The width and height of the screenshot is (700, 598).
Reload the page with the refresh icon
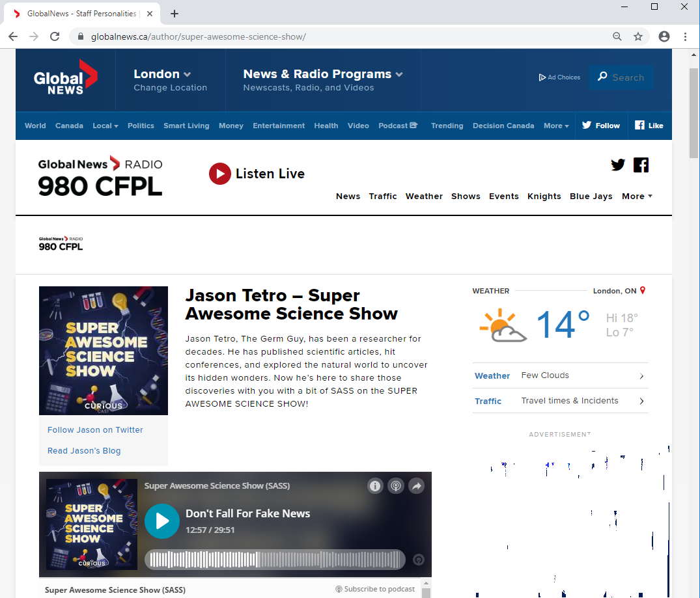(55, 36)
